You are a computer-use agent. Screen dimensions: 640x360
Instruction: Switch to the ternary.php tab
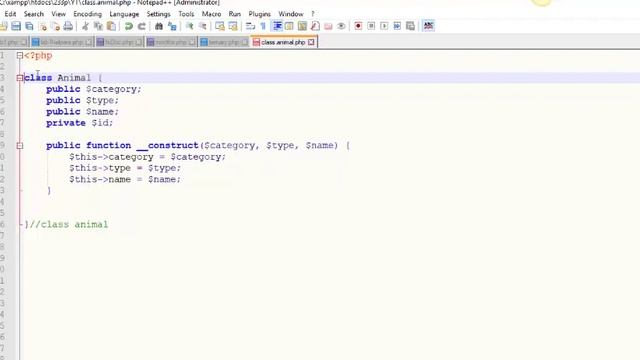224,42
